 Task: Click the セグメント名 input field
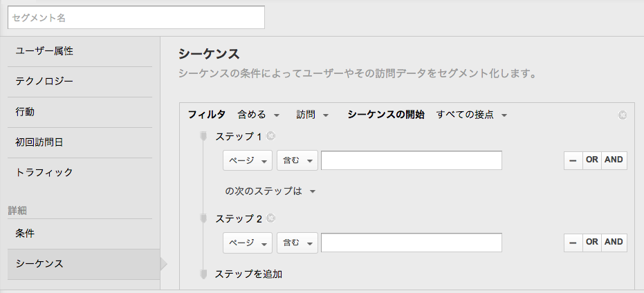pos(136,18)
